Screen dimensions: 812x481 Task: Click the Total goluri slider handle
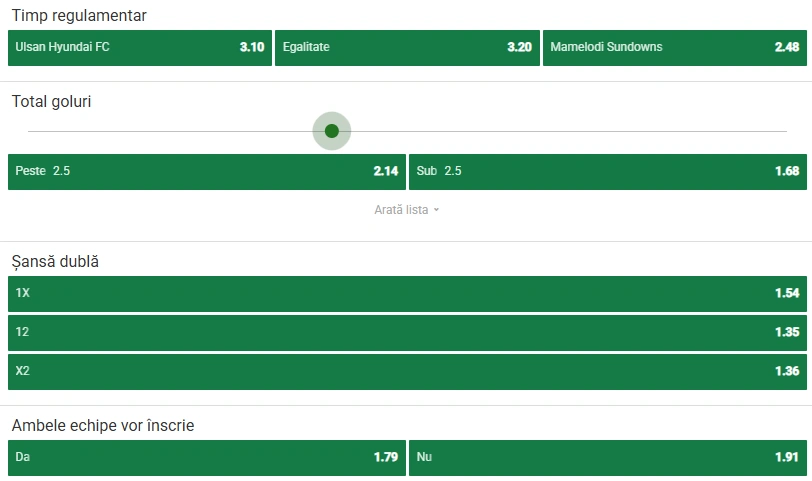point(332,131)
